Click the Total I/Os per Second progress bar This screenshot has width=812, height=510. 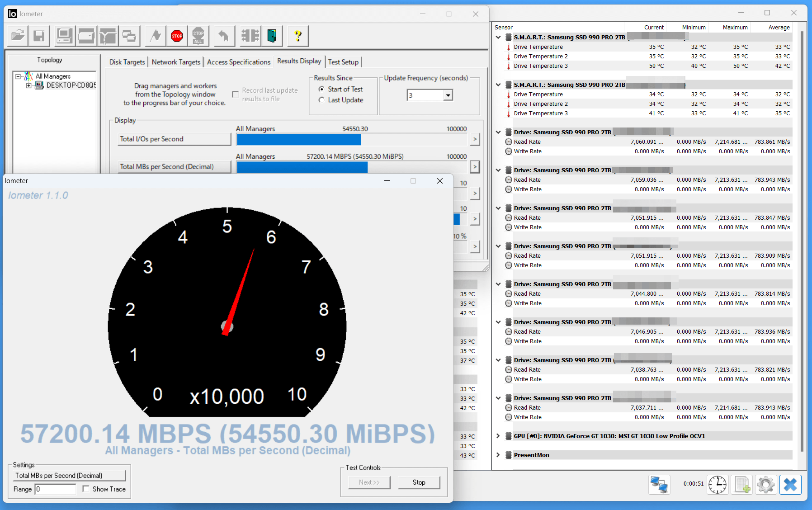(x=352, y=140)
